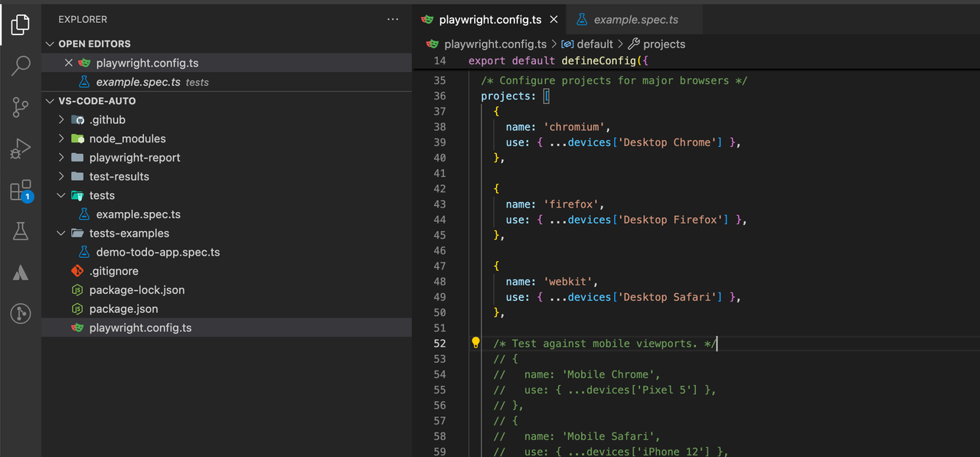
Task: Click the symbol icon in default breadcrumb
Action: point(567,44)
